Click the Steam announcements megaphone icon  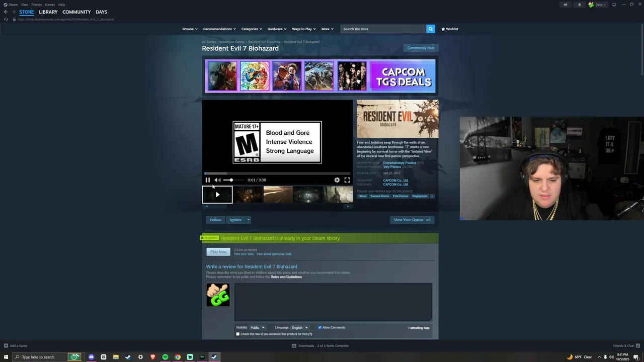point(565,5)
